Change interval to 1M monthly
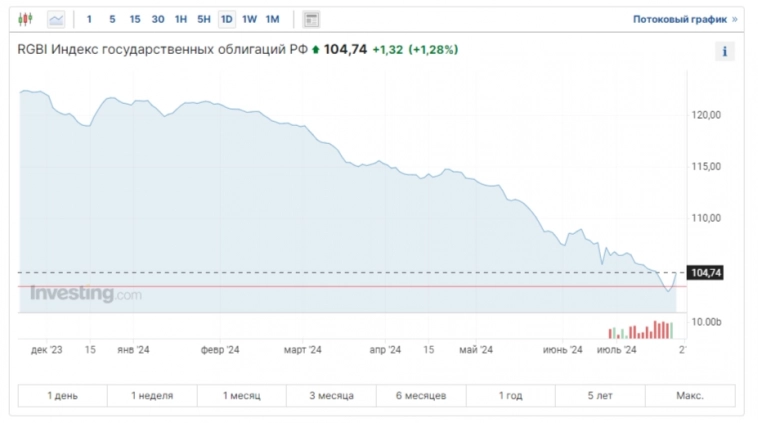The width and height of the screenshot is (758, 423). click(x=272, y=19)
